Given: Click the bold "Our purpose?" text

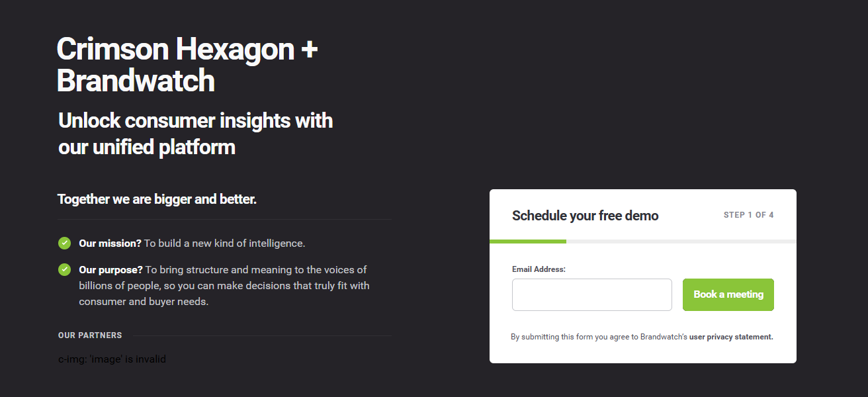Looking at the screenshot, I should [110, 270].
